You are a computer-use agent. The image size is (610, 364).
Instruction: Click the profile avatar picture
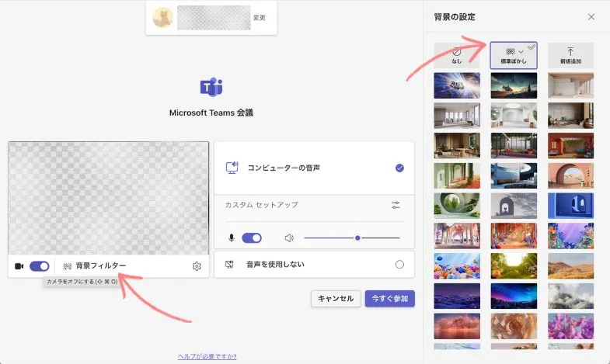coord(162,18)
